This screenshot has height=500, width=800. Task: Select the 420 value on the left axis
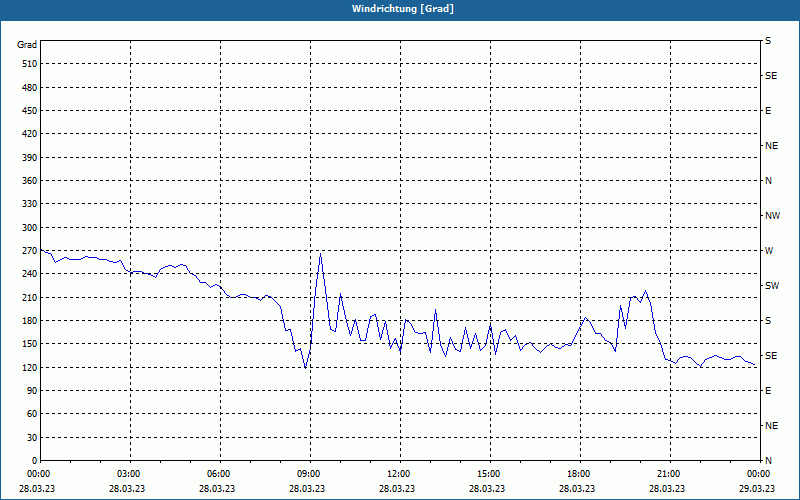(30, 134)
